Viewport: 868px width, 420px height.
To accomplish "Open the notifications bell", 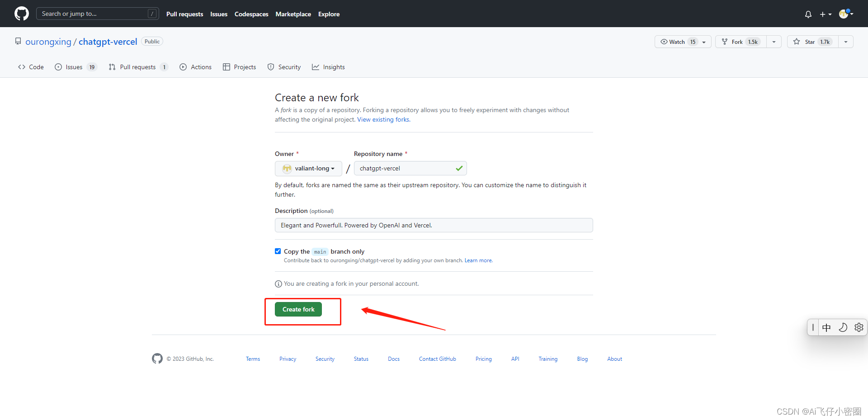I will pyautogui.click(x=808, y=14).
